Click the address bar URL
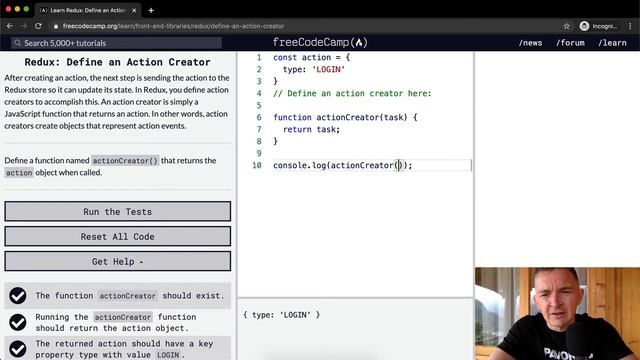 173,26
